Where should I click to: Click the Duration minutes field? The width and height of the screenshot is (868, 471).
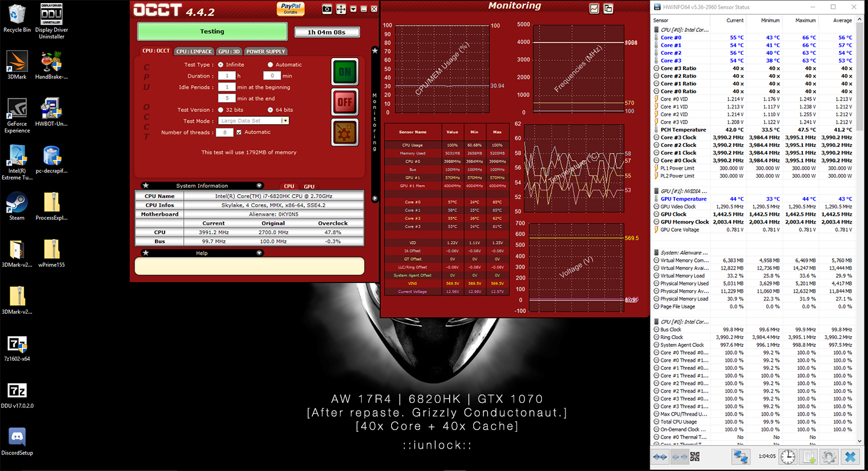272,76
